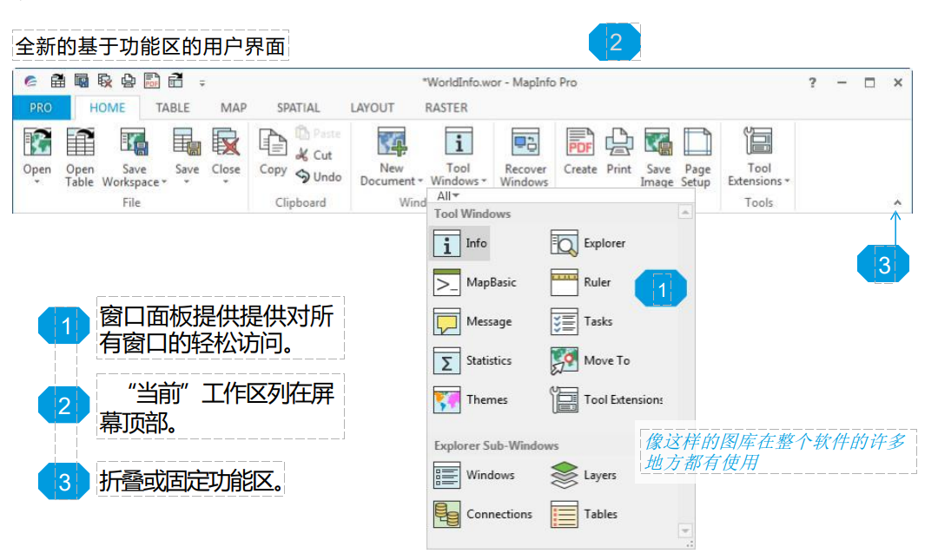
Task: Open the Info tool window from gallery
Action: pyautogui.click(x=460, y=243)
